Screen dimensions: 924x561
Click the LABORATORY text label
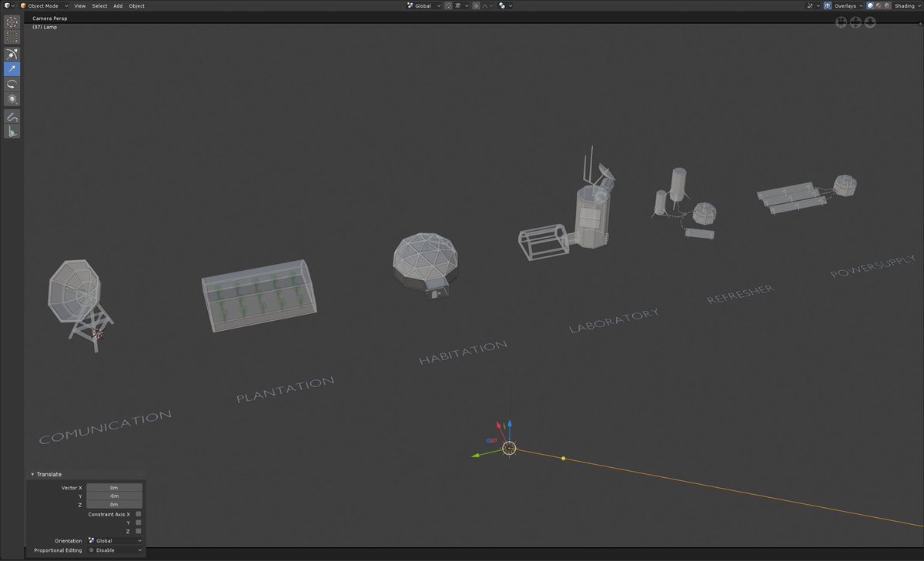point(614,320)
